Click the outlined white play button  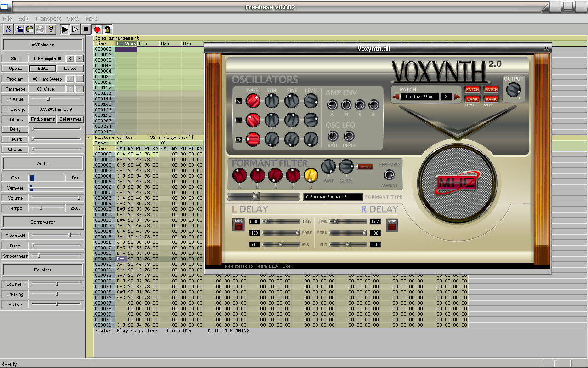[75, 29]
